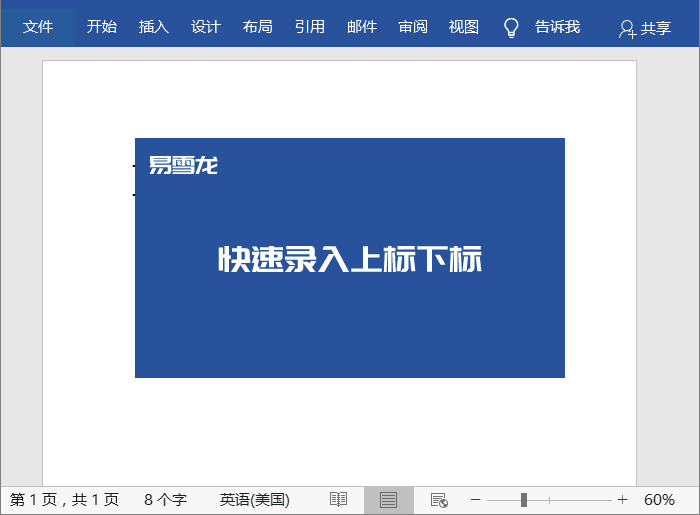Click the page count 第 1 页，共 1 页
The height and width of the screenshot is (515, 700).
tap(64, 500)
